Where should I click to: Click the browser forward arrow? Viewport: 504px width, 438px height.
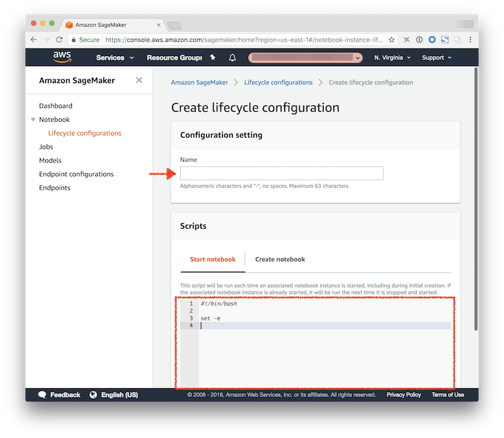click(x=47, y=40)
